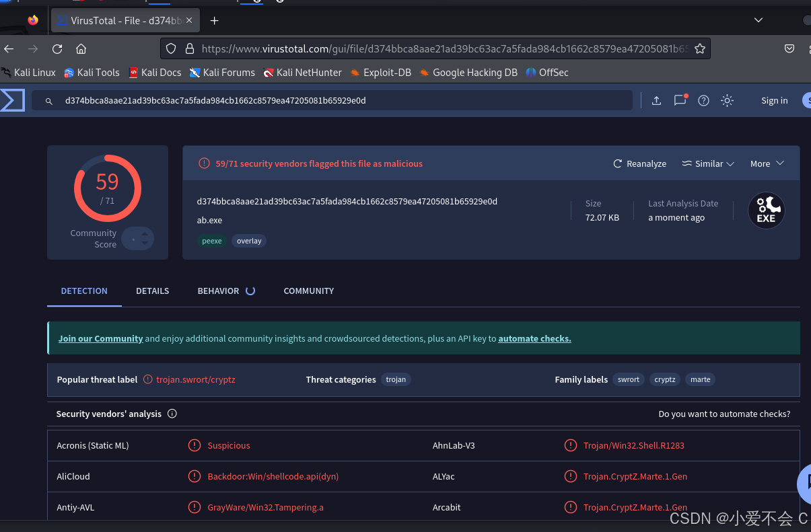Screen dimensions: 811x532
Task: Open Kali Docs bookmark
Action: pyautogui.click(x=155, y=72)
